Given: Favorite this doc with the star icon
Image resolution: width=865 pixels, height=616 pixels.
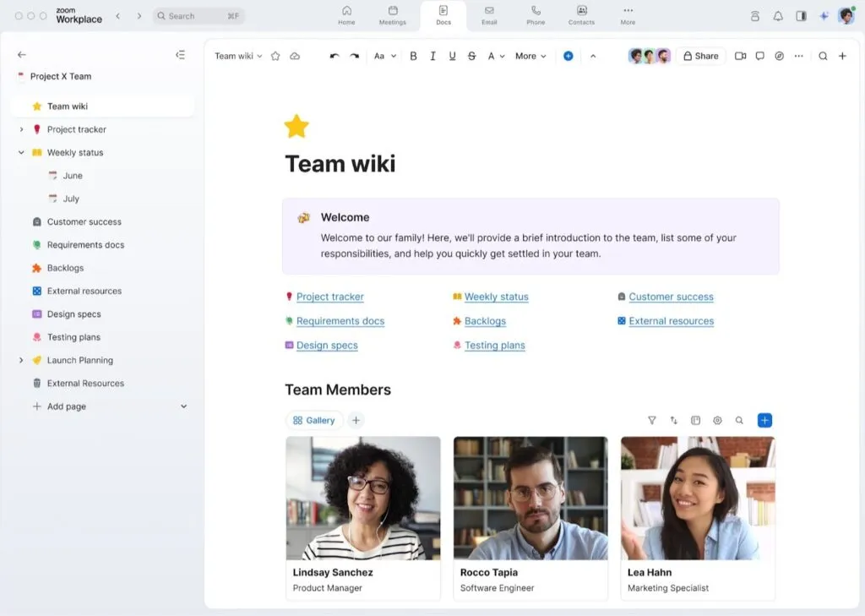Looking at the screenshot, I should (x=275, y=56).
